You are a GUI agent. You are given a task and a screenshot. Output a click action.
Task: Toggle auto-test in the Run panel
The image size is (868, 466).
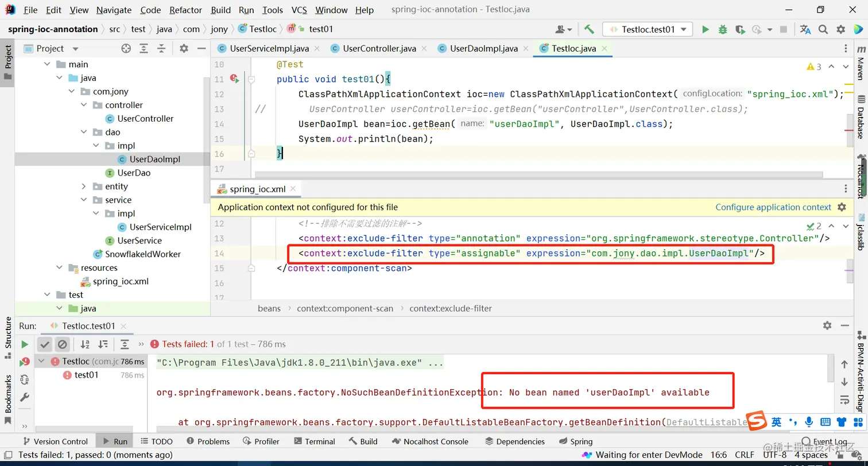[25, 379]
